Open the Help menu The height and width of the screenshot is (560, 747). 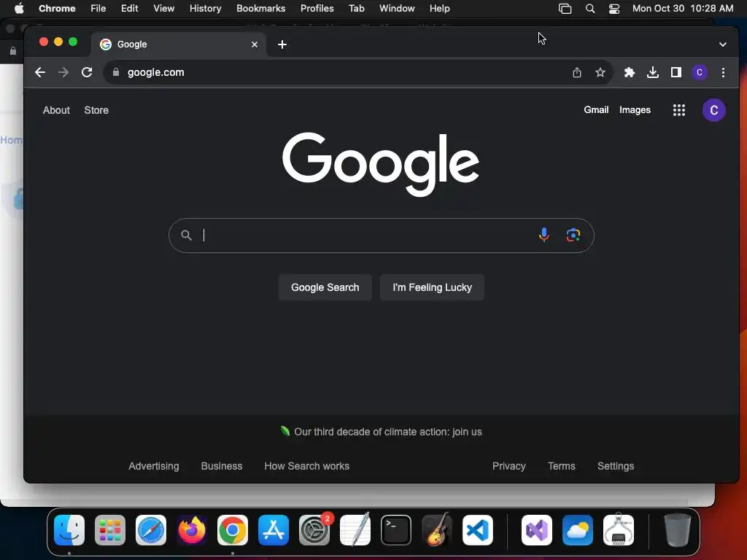tap(439, 8)
